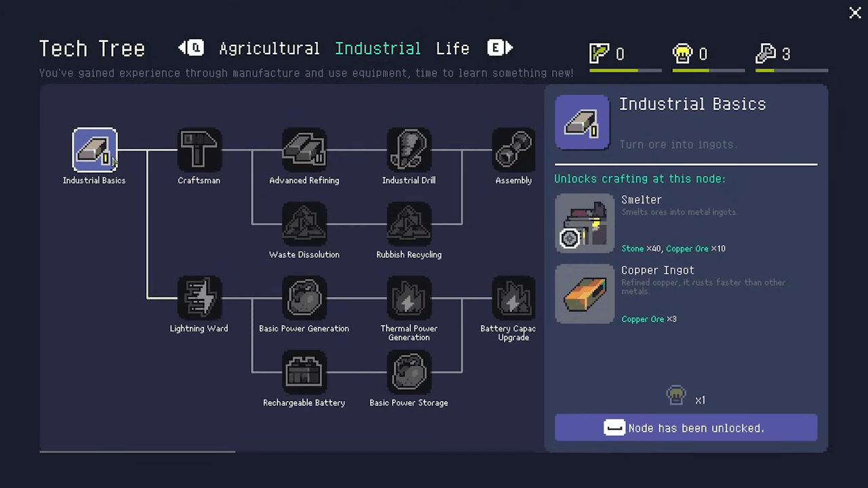Click the Unlocks crafting at this node heading
Image resolution: width=868 pixels, height=488 pixels.
pyautogui.click(x=640, y=179)
